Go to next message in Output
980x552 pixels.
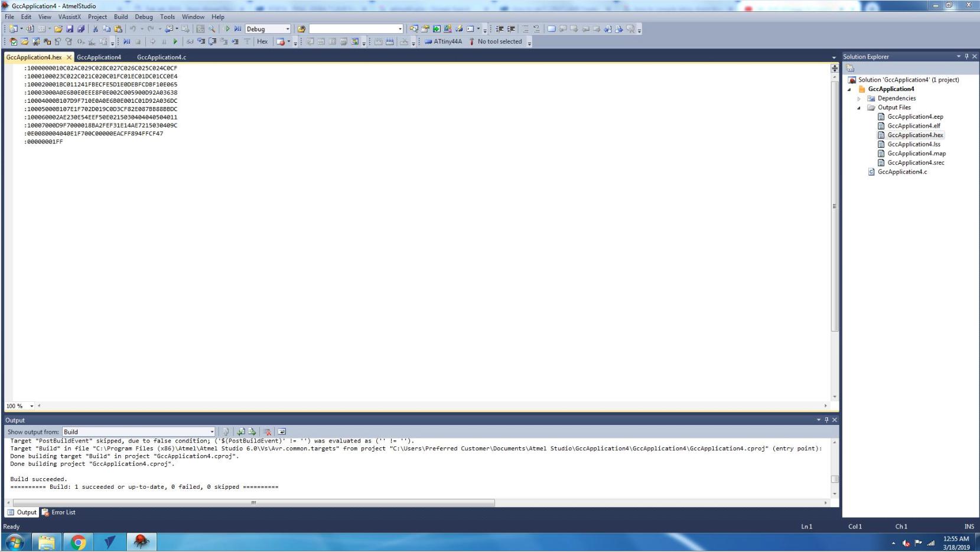[252, 432]
